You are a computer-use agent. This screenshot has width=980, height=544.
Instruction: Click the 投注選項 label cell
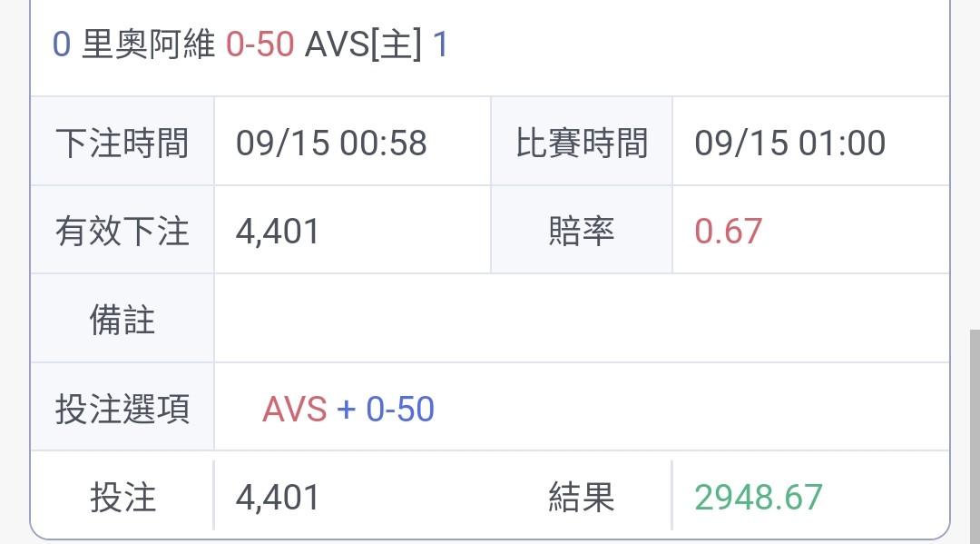click(122, 408)
